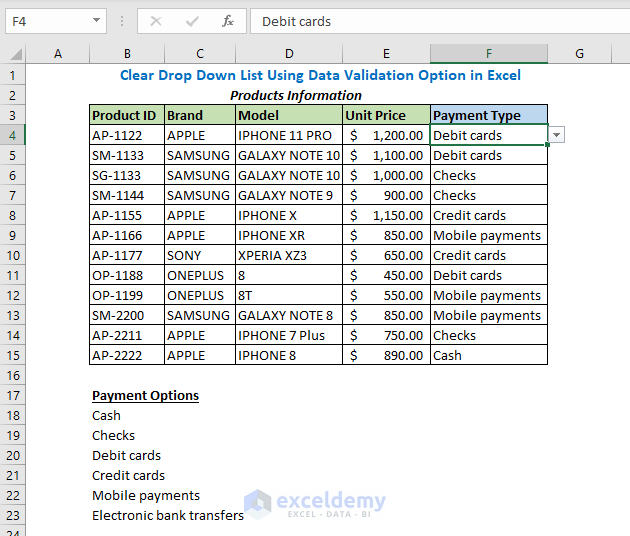Select cell AP-1155
Viewport: 630px width, 536px height.
pyautogui.click(x=127, y=215)
